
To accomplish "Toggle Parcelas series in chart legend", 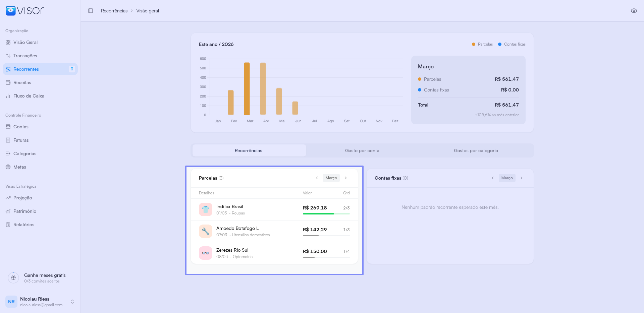I will click(482, 44).
